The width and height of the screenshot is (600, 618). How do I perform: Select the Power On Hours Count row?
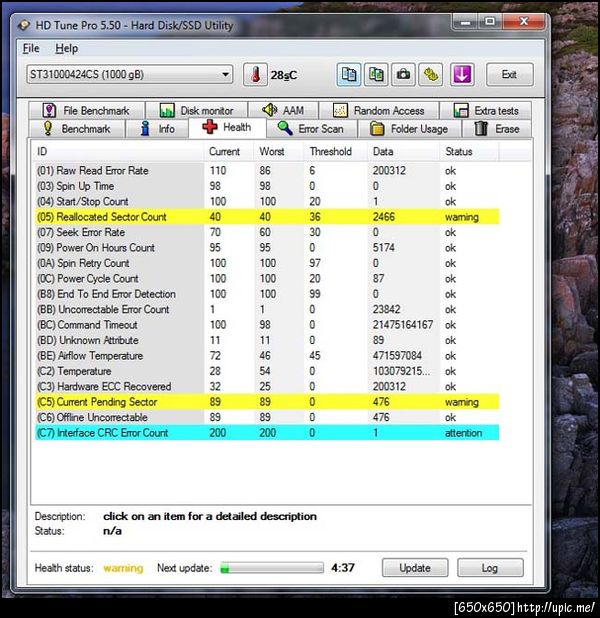coord(267,248)
